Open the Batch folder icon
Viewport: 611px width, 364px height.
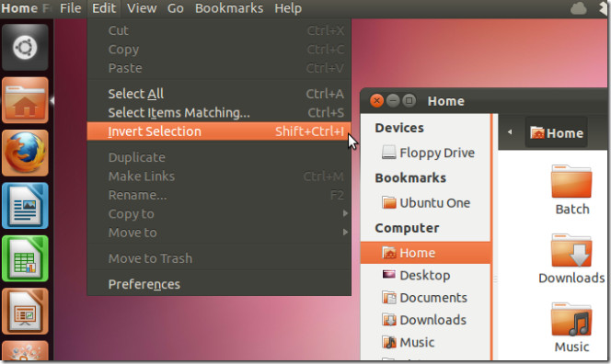[x=571, y=190]
